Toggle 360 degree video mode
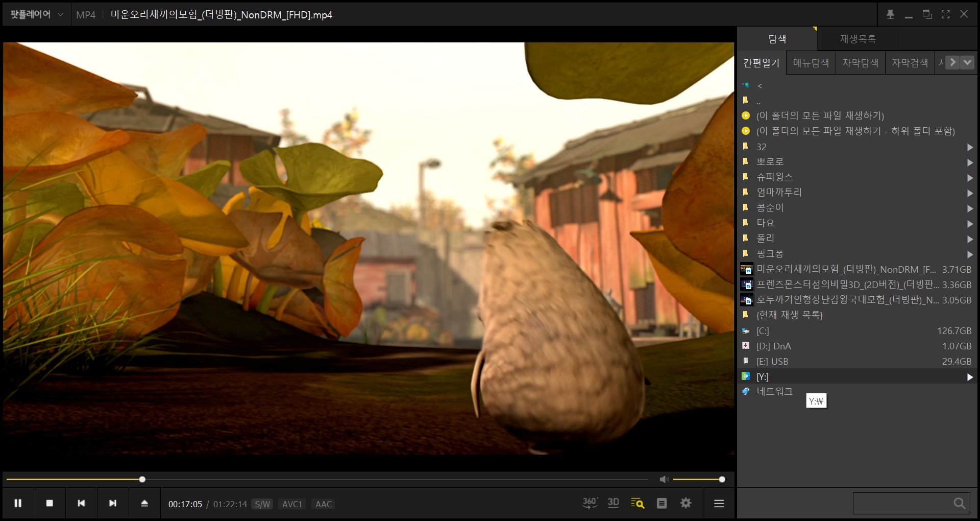The image size is (980, 521). pyautogui.click(x=590, y=503)
